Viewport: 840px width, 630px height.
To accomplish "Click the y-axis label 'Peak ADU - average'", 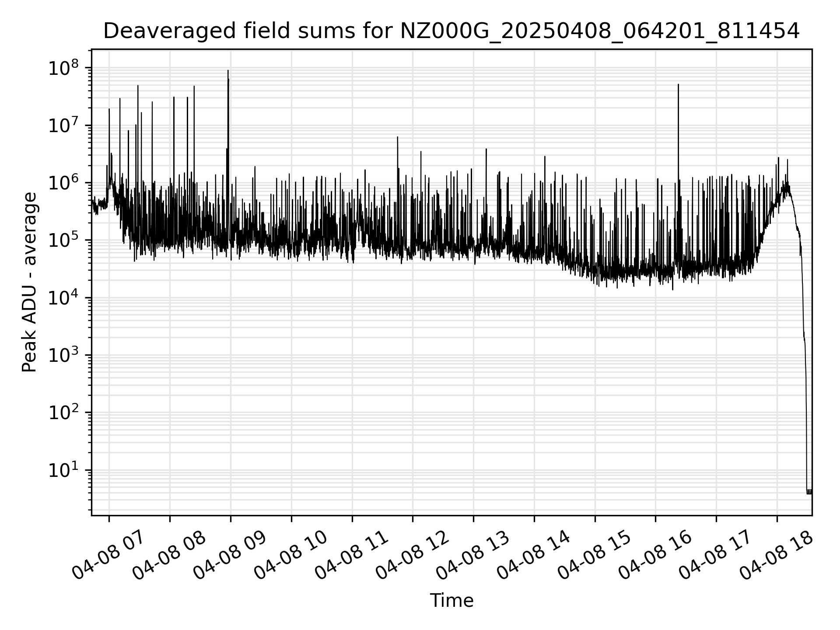I will pos(29,283).
